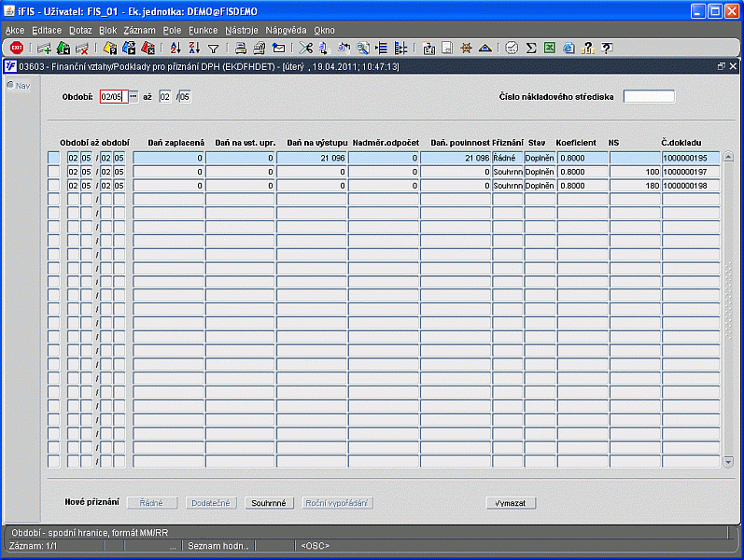Click the ship wheel navigation icon

tap(467, 48)
